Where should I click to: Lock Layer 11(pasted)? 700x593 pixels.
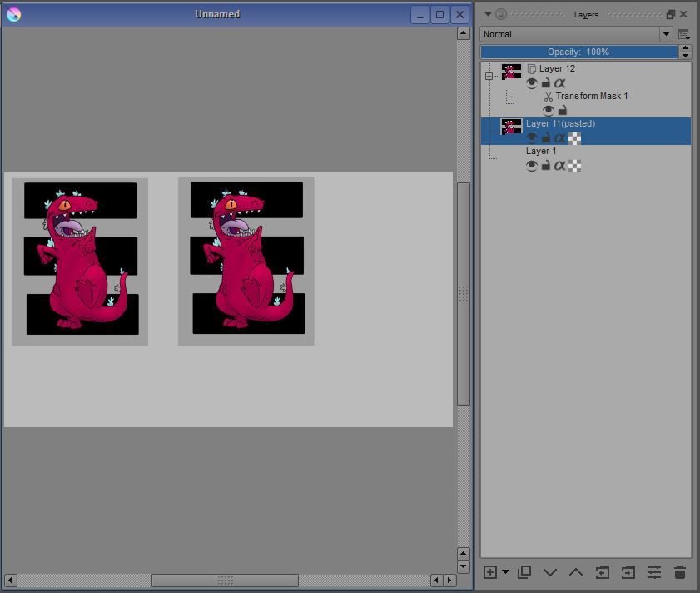tap(545, 137)
